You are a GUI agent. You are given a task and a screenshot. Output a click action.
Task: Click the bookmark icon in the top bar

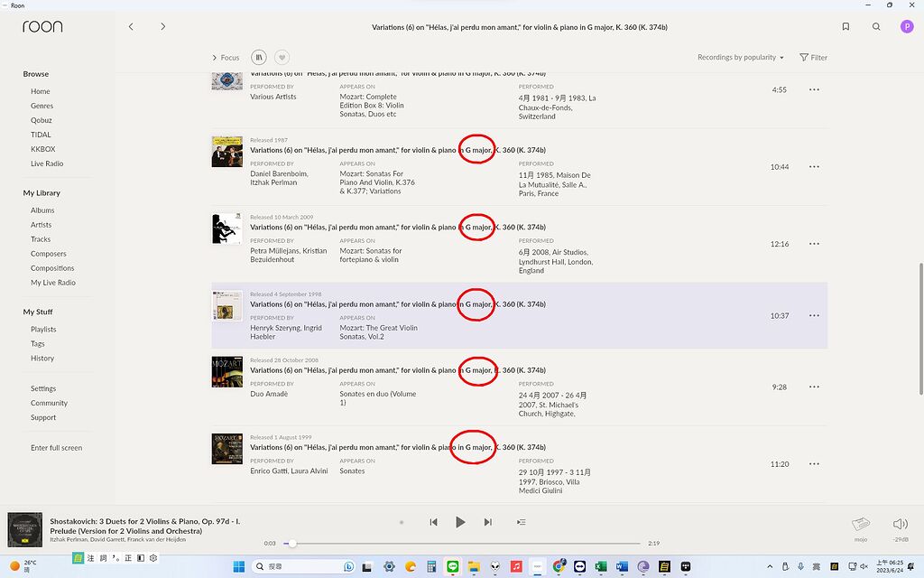(x=845, y=27)
